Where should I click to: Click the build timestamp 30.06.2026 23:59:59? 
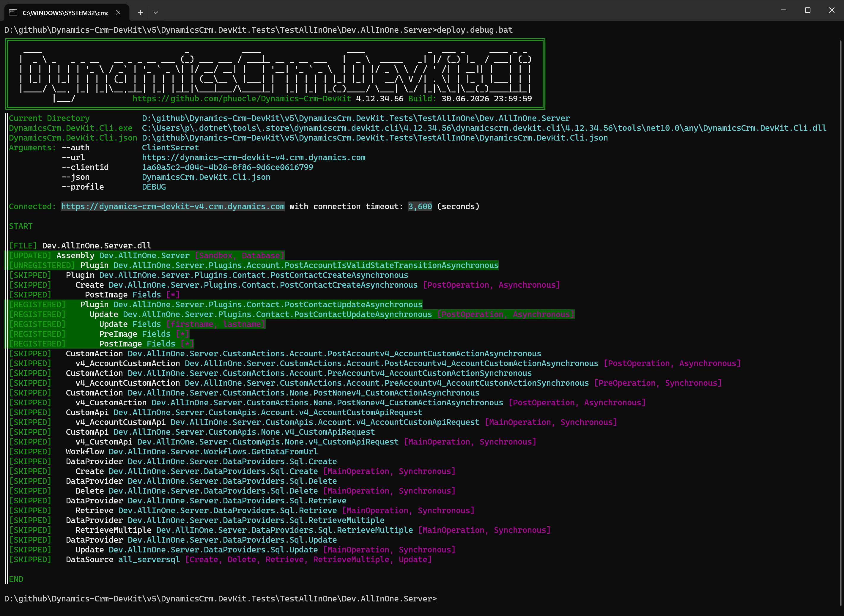pyautogui.click(x=487, y=98)
